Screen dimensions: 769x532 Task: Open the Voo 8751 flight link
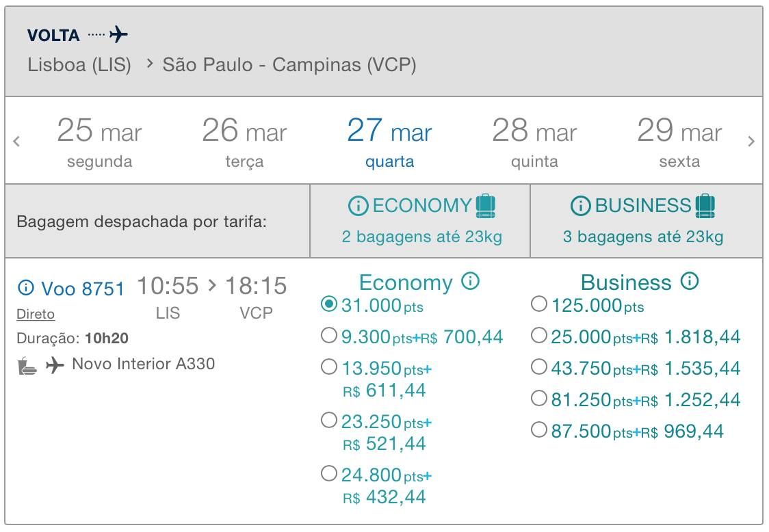82,289
